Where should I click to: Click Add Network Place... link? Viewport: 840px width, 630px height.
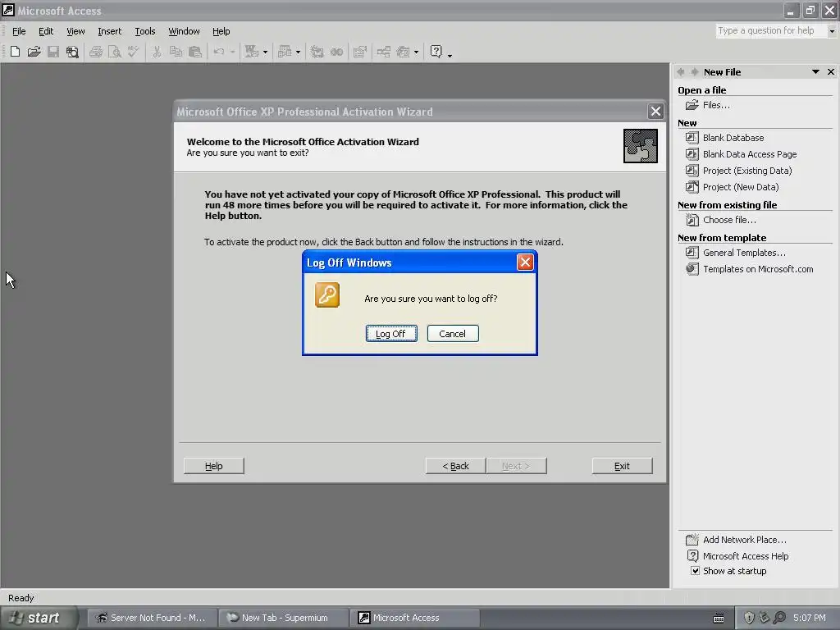pos(744,540)
